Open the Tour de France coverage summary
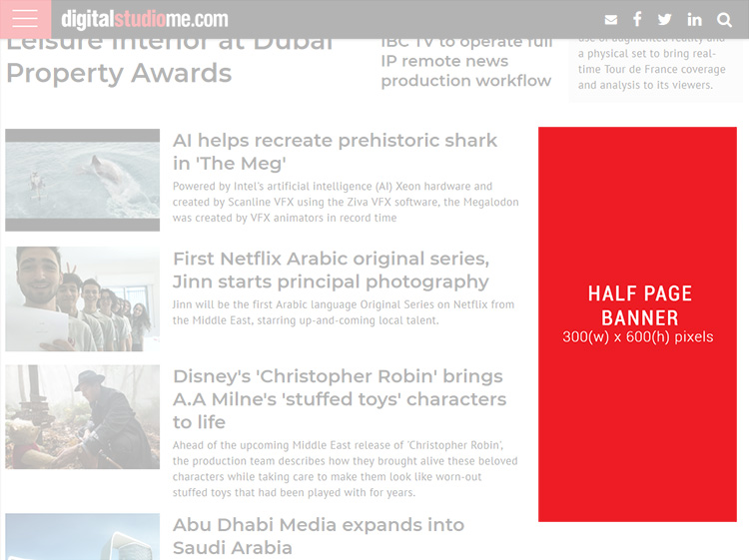Image resolution: width=749 pixels, height=560 pixels. (652, 67)
